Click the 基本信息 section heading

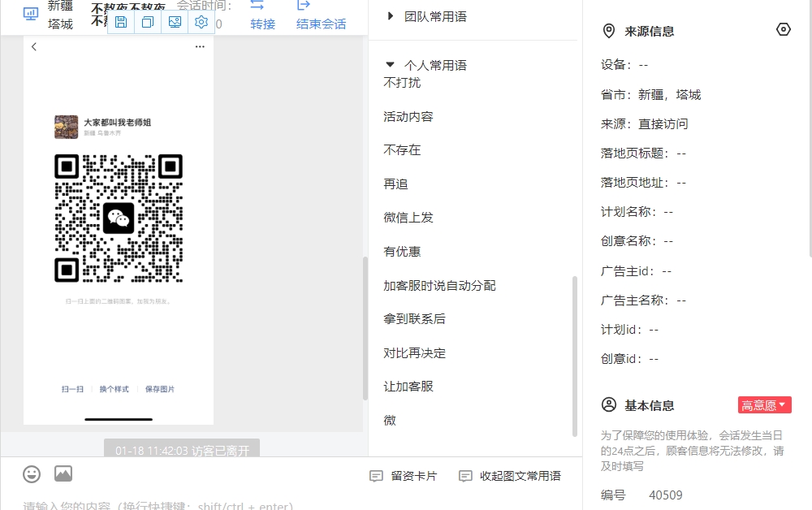[650, 405]
